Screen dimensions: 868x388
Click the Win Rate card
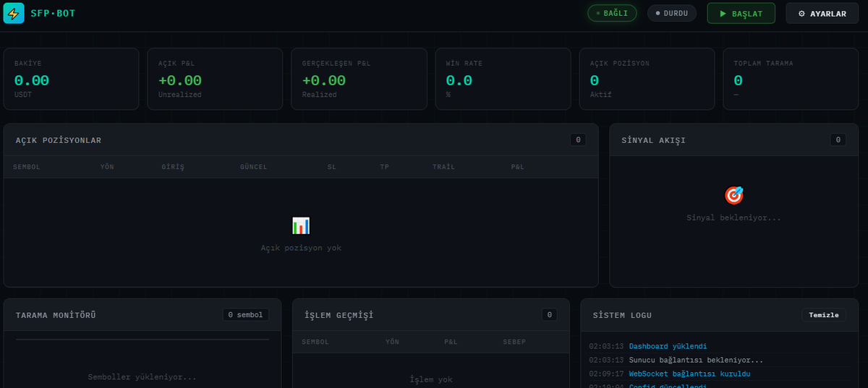503,79
